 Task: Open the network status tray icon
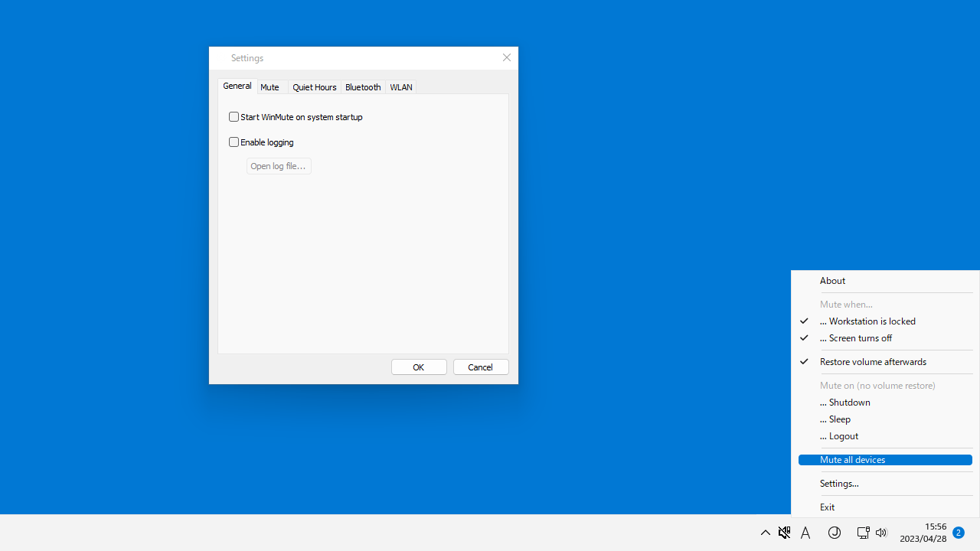pyautogui.click(x=863, y=533)
